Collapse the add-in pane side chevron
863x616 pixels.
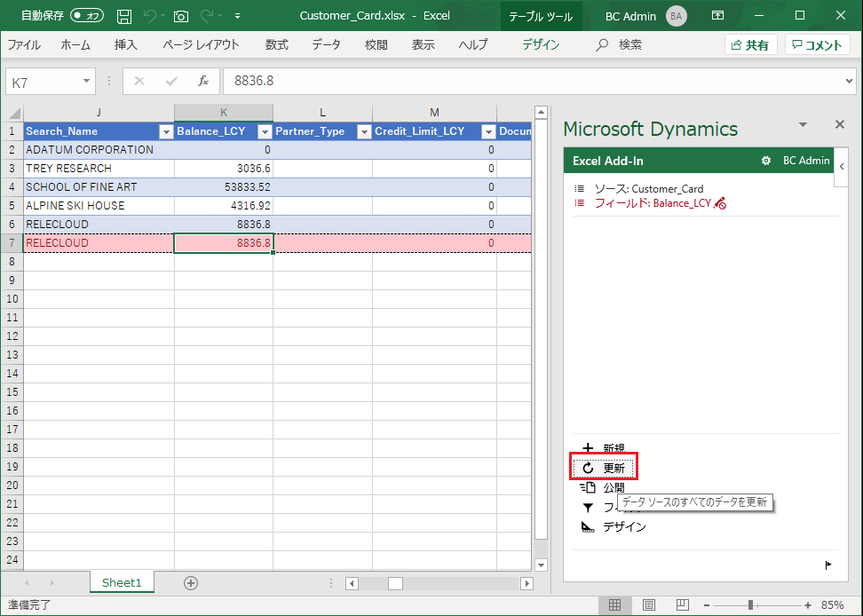pyautogui.click(x=842, y=167)
